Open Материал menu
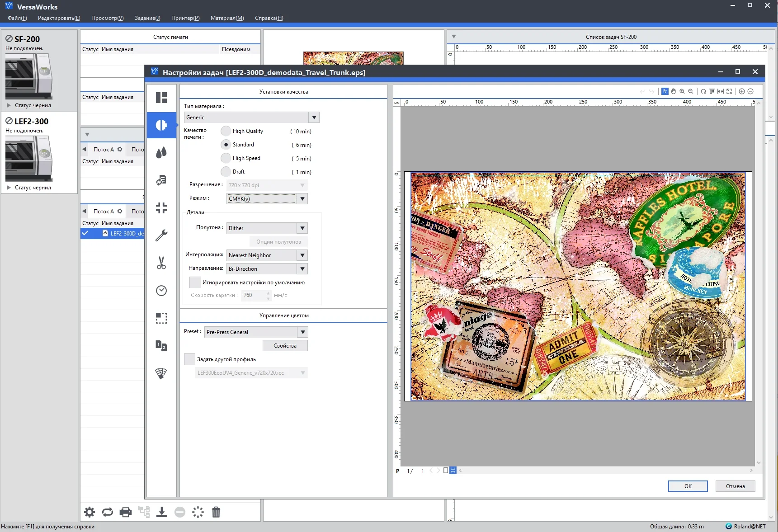778x532 pixels. (227, 18)
